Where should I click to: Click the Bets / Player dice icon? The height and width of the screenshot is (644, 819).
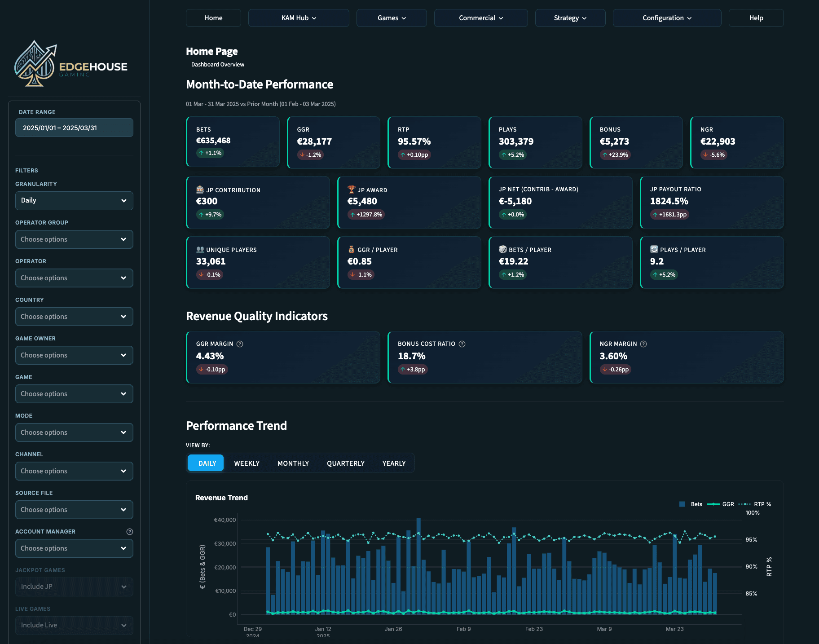(x=502, y=250)
